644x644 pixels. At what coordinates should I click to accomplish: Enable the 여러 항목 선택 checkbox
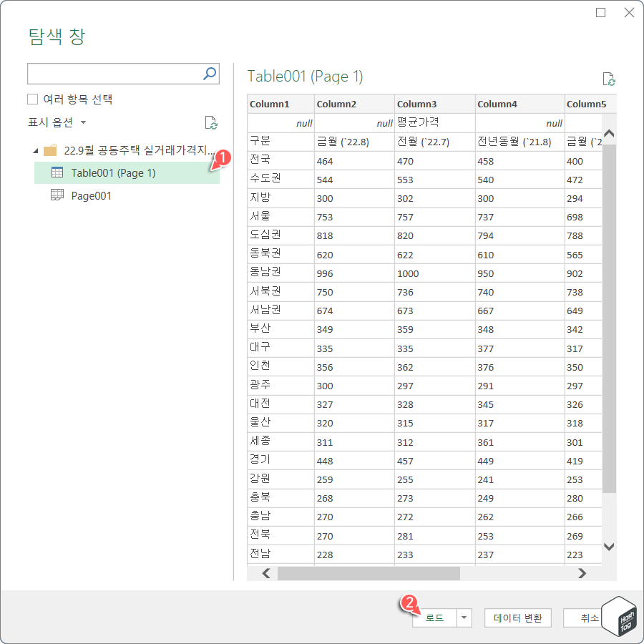point(31,99)
